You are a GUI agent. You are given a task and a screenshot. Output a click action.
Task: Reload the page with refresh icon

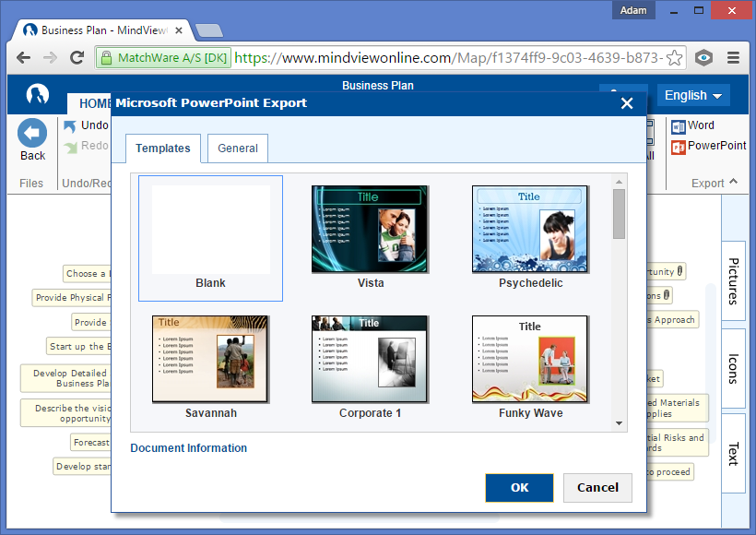77,58
